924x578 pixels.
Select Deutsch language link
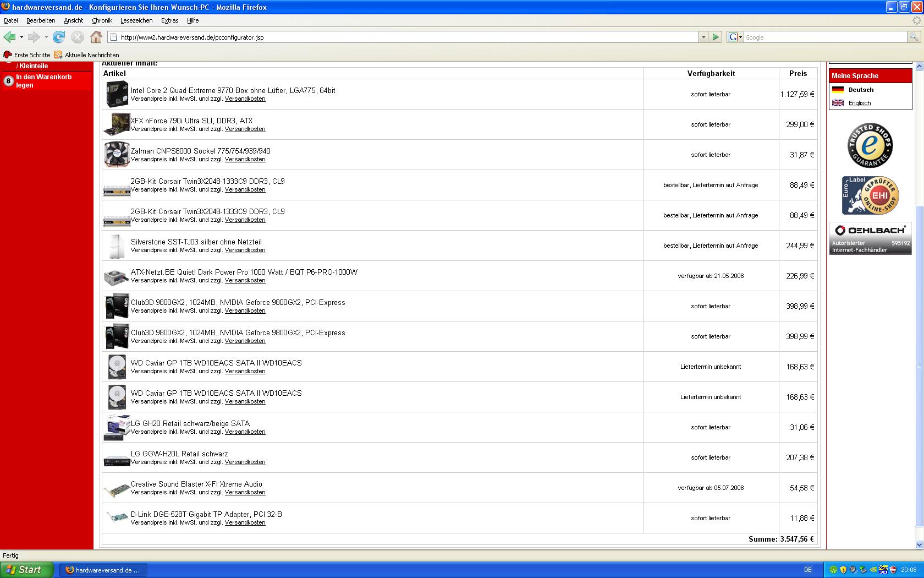(x=861, y=90)
